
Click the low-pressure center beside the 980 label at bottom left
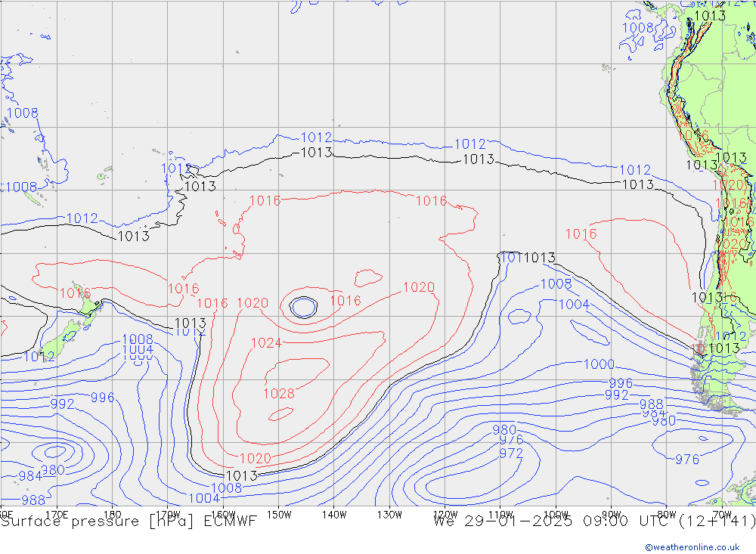tap(54, 453)
